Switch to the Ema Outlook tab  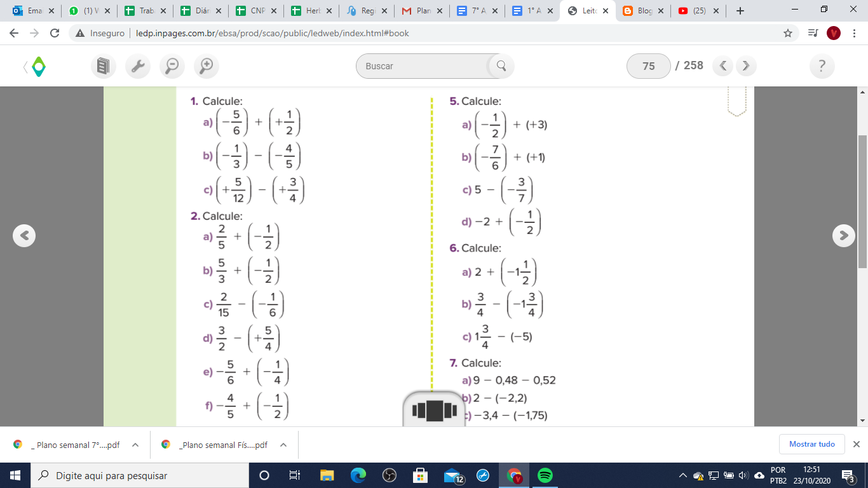click(33, 11)
